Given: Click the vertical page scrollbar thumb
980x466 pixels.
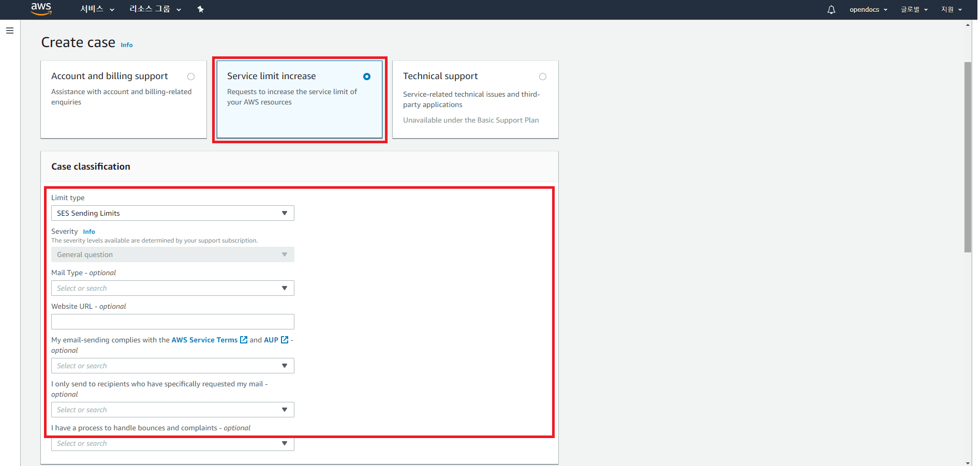Looking at the screenshot, I should click(968, 157).
